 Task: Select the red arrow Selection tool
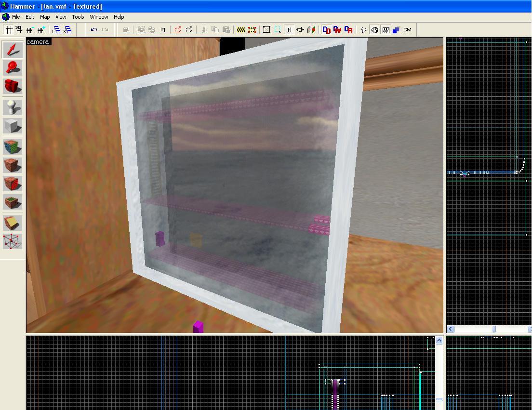(x=13, y=50)
